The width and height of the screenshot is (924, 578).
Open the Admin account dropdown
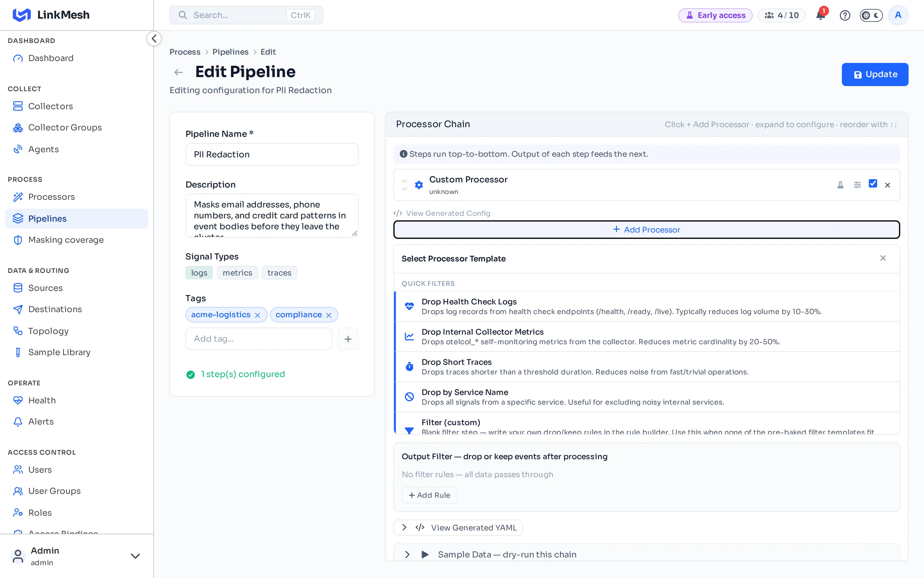[76, 556]
